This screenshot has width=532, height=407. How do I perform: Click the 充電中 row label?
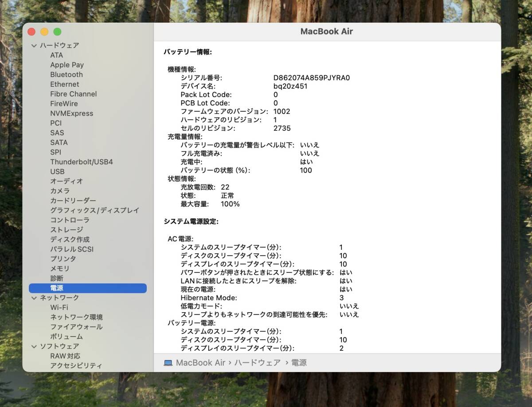point(192,162)
